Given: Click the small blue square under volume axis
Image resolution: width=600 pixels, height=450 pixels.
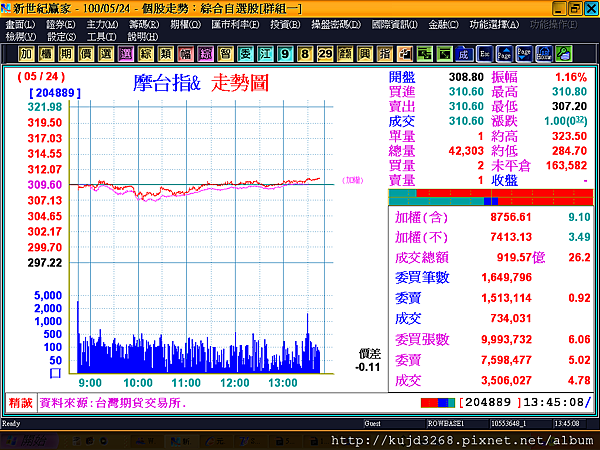Looking at the screenshot, I should point(55,373).
